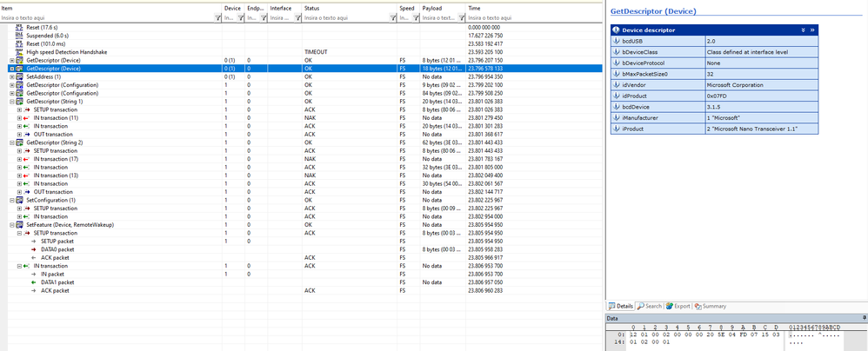
Task: Expand the GetDescriptor (Device) row with 8 bytes
Action: click(12, 60)
